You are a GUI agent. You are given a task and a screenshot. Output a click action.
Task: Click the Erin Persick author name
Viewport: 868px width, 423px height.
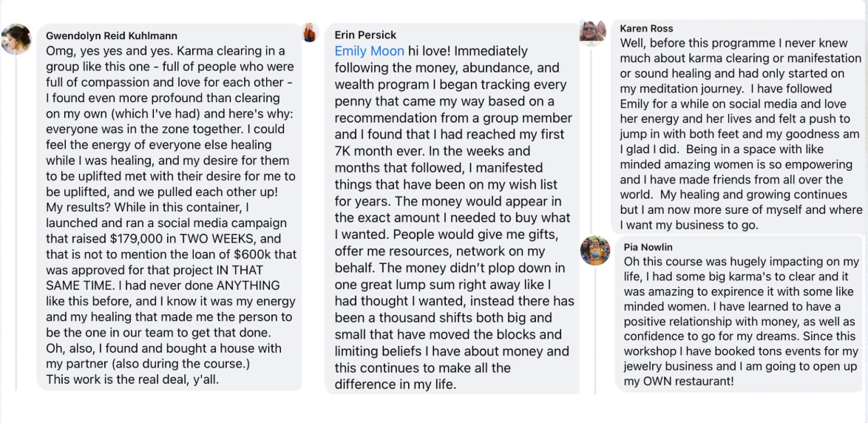click(365, 35)
